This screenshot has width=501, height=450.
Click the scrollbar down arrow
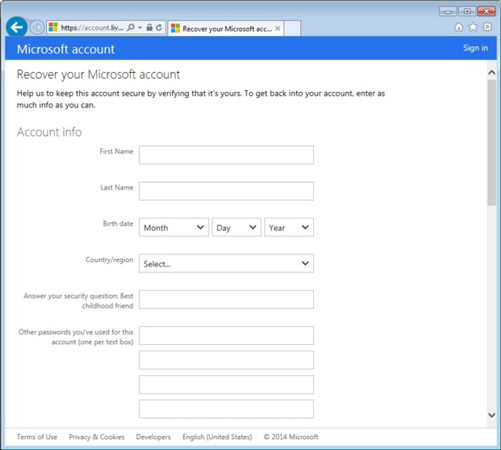(x=492, y=415)
